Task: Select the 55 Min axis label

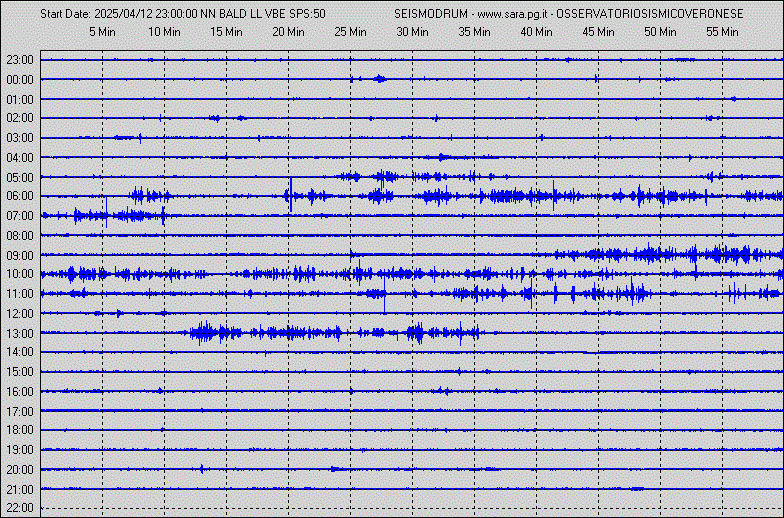Action: coord(722,32)
